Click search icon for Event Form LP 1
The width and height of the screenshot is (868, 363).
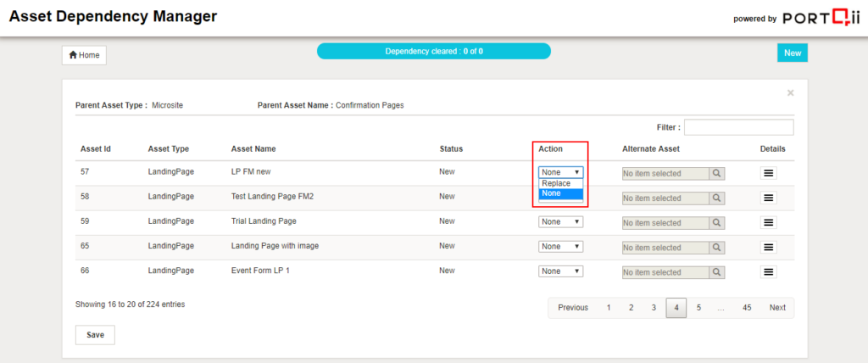(716, 272)
